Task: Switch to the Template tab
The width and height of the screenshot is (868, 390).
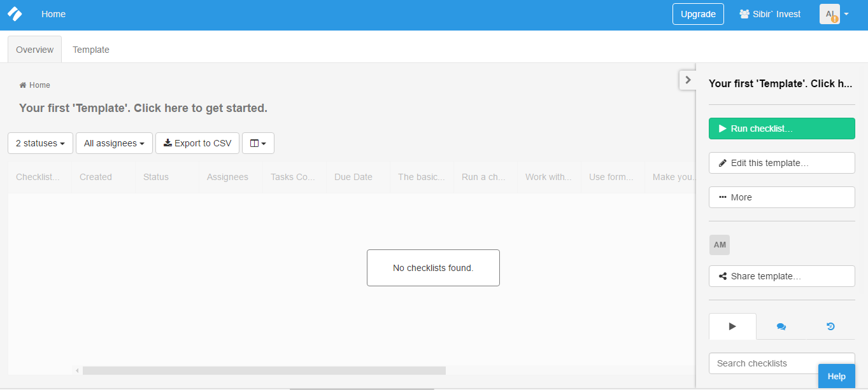Action: 91,50
